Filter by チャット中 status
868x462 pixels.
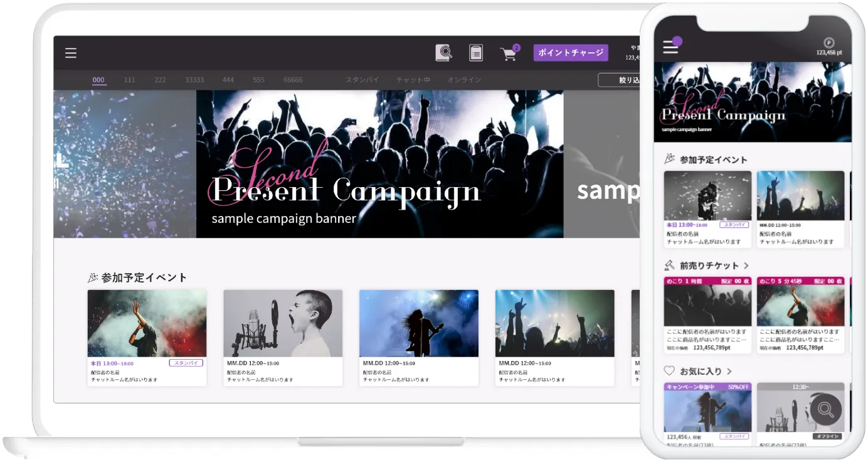pyautogui.click(x=413, y=80)
